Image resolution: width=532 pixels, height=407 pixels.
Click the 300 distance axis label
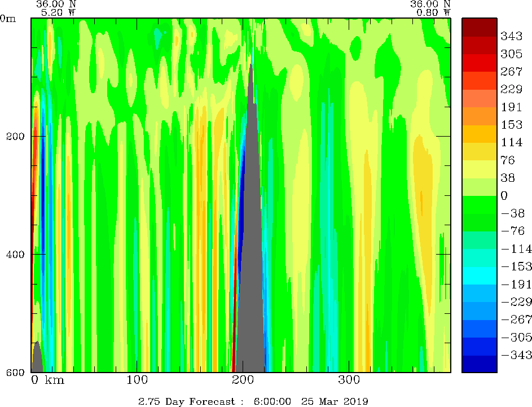pyautogui.click(x=349, y=379)
